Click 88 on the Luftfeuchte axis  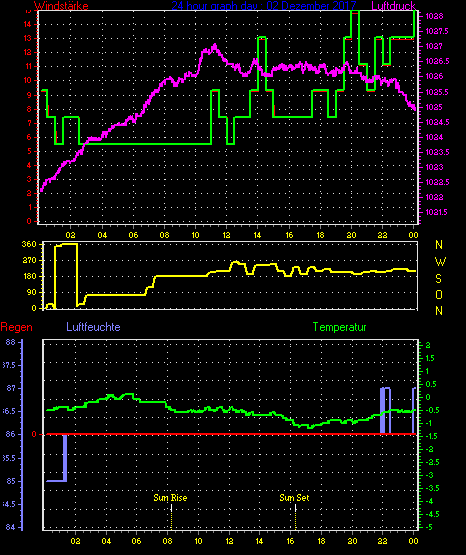pos(11,342)
